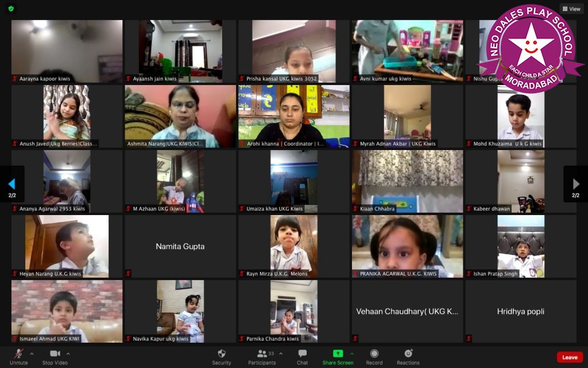Open the Chat panel
This screenshot has width=588, height=368.
click(x=302, y=356)
